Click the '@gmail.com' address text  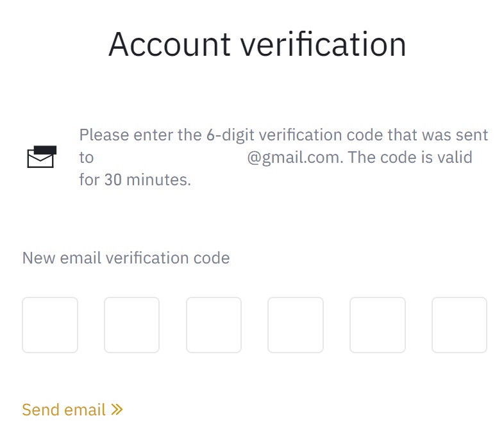click(x=296, y=158)
